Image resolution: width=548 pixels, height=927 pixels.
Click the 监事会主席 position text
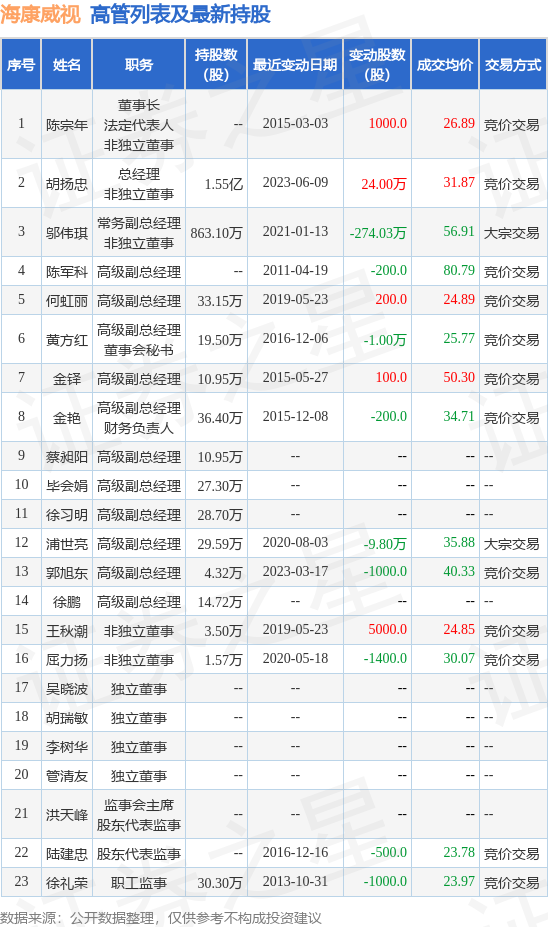click(x=139, y=805)
